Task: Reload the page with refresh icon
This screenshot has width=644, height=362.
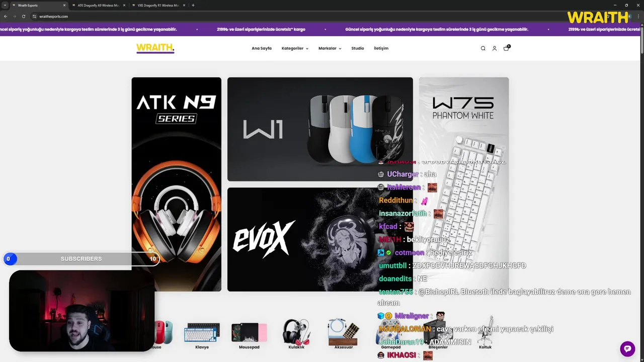Action: (23, 16)
